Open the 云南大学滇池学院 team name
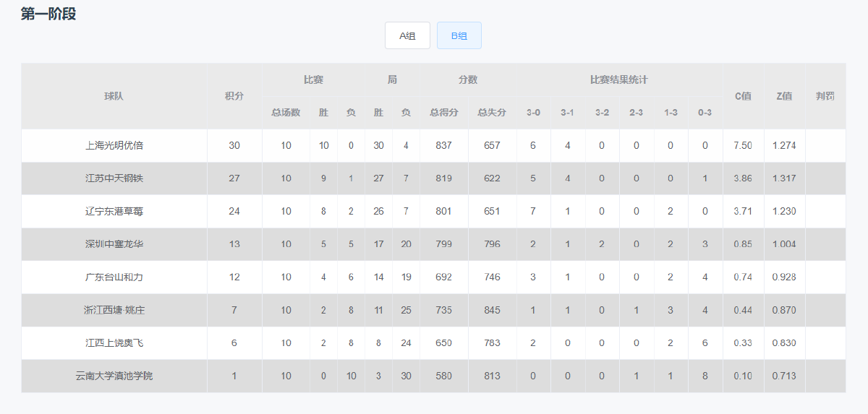Image resolution: width=868 pixels, height=414 pixels. 114,376
